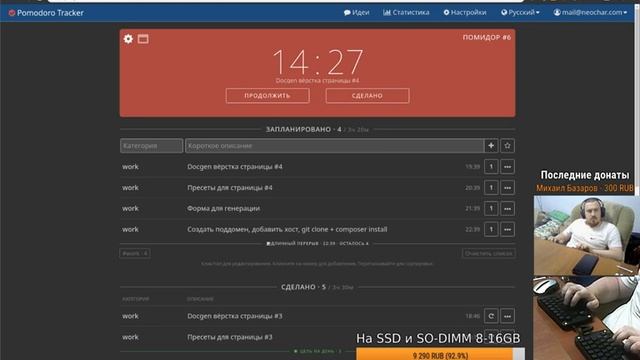Click pomodoro count for Форма для генерации
Viewport: 640px width, 360px height.
pos(491,209)
